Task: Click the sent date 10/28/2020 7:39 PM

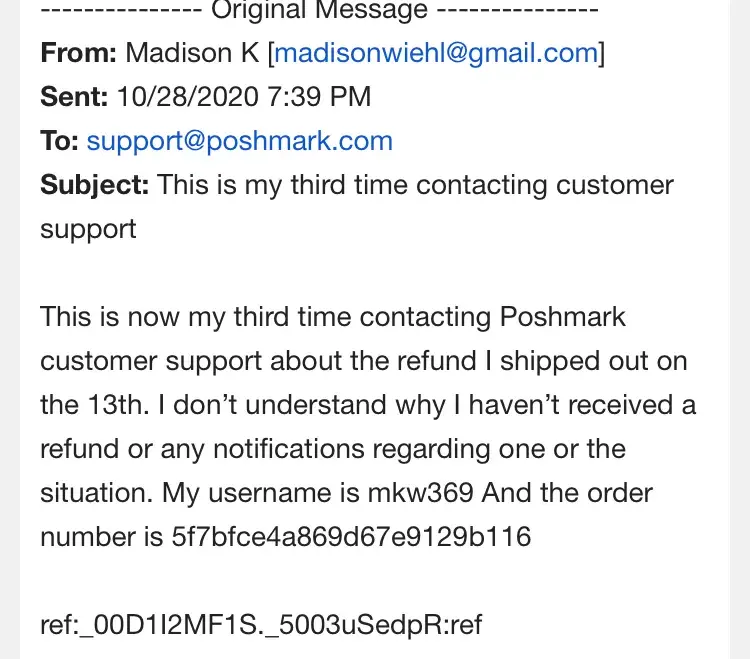Action: (244, 97)
